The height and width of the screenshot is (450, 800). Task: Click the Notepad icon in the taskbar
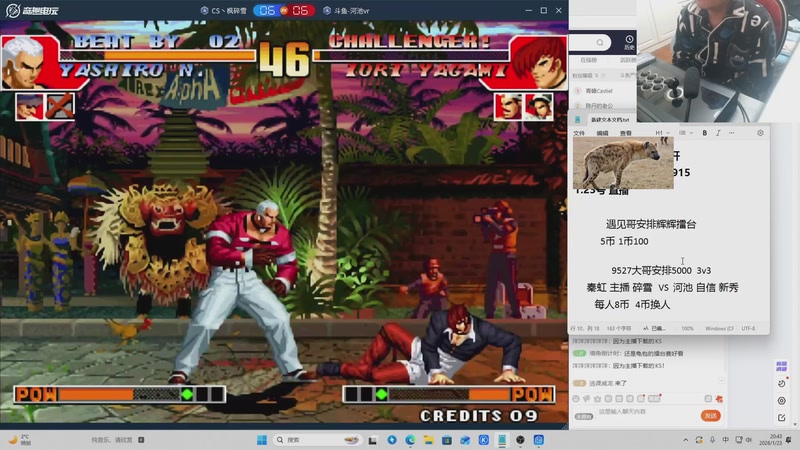pos(502,440)
